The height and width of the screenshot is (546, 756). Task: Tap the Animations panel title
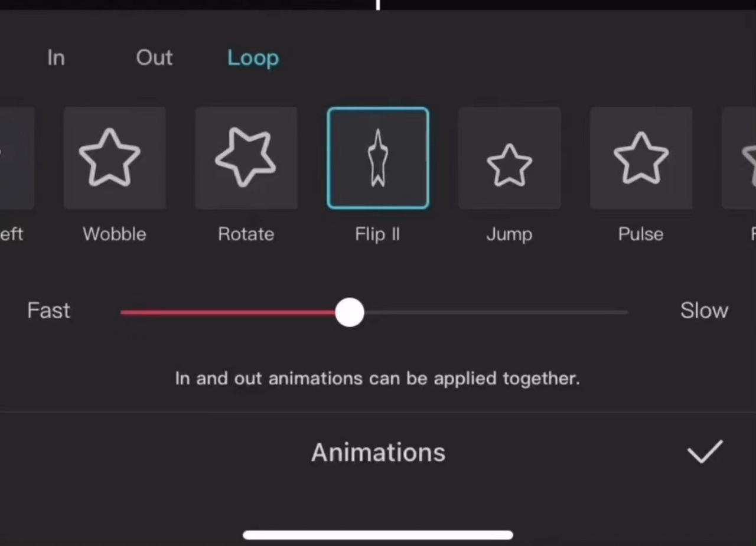pyautogui.click(x=378, y=452)
